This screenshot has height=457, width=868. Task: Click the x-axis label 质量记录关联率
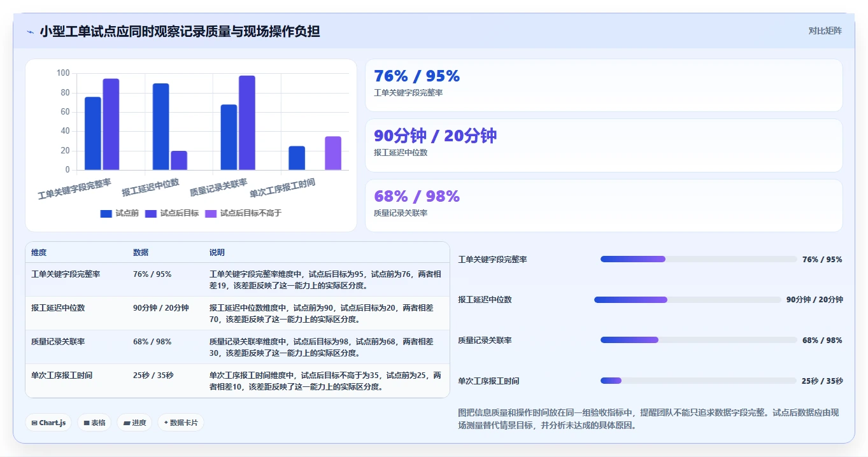tap(218, 187)
